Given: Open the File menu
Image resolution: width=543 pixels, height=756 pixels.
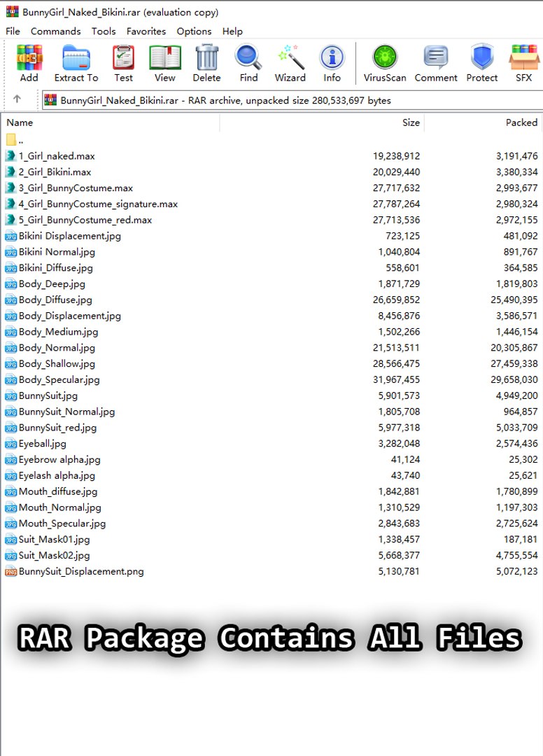Looking at the screenshot, I should tap(13, 31).
